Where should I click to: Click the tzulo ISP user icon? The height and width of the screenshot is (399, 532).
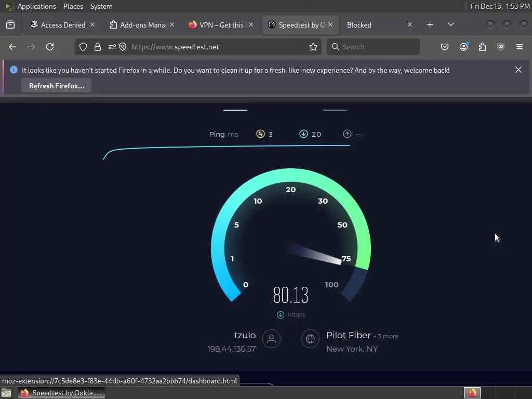[x=271, y=339]
